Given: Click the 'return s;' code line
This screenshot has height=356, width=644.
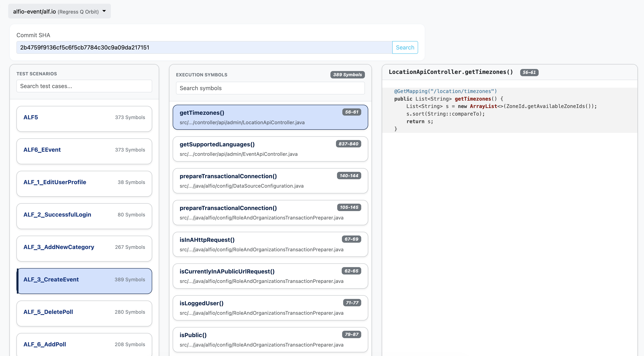Looking at the screenshot, I should 420,122.
